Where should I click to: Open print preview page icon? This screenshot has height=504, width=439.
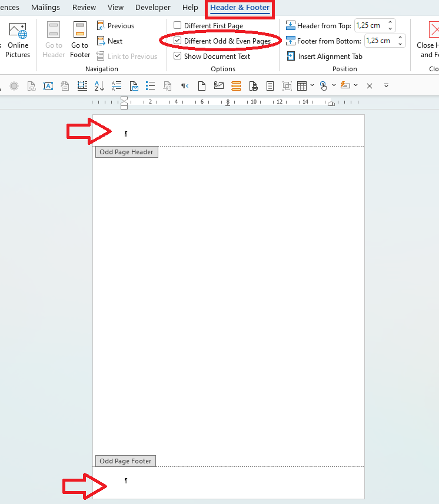[253, 86]
